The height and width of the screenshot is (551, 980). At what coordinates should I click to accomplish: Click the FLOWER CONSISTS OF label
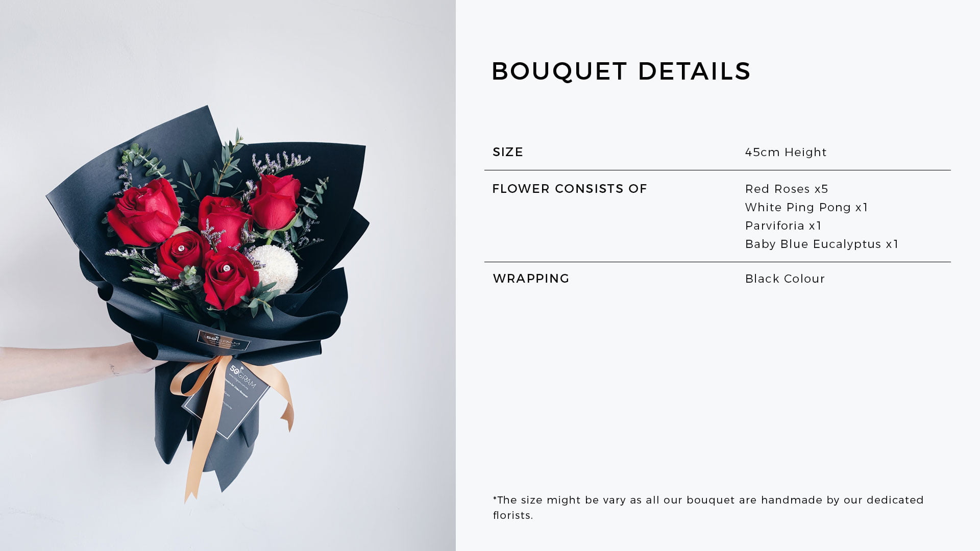[570, 189]
